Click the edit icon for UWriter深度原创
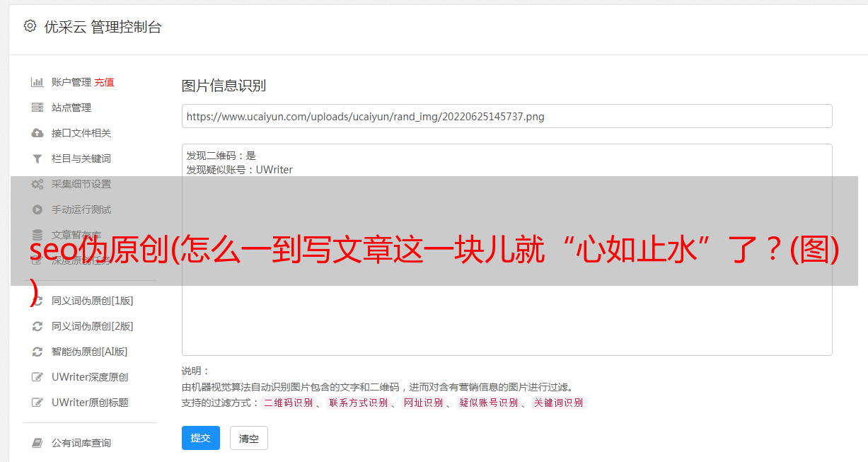 (37, 377)
